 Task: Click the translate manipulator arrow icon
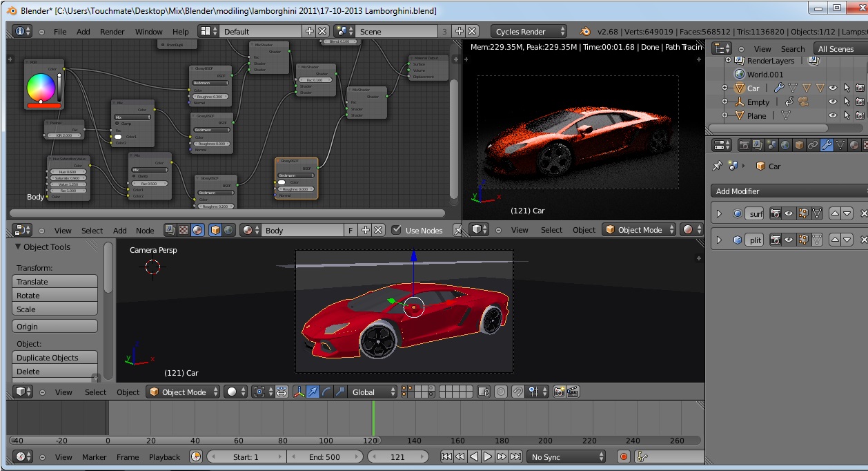313,392
